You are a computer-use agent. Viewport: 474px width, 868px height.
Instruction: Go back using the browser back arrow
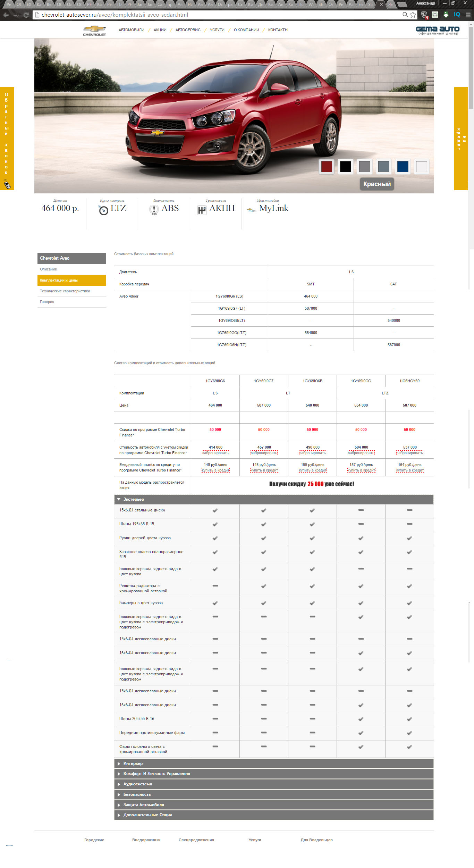click(x=6, y=15)
